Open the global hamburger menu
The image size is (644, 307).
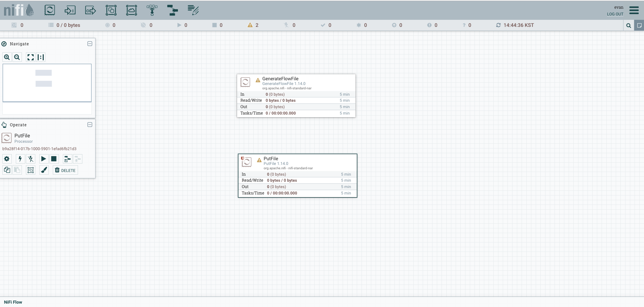(634, 10)
